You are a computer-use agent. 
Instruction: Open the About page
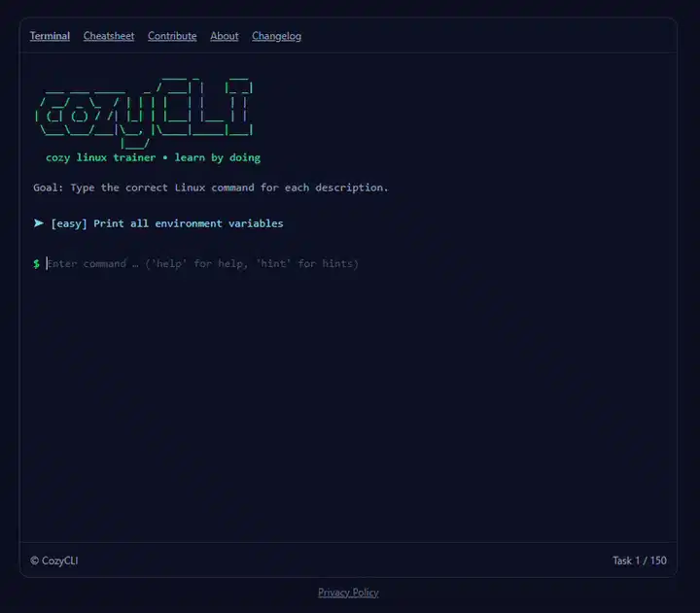pos(225,36)
